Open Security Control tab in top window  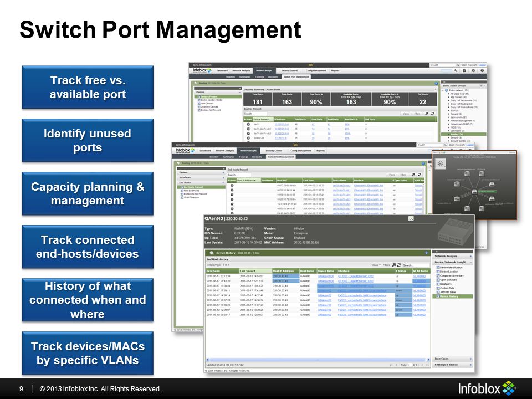point(289,70)
